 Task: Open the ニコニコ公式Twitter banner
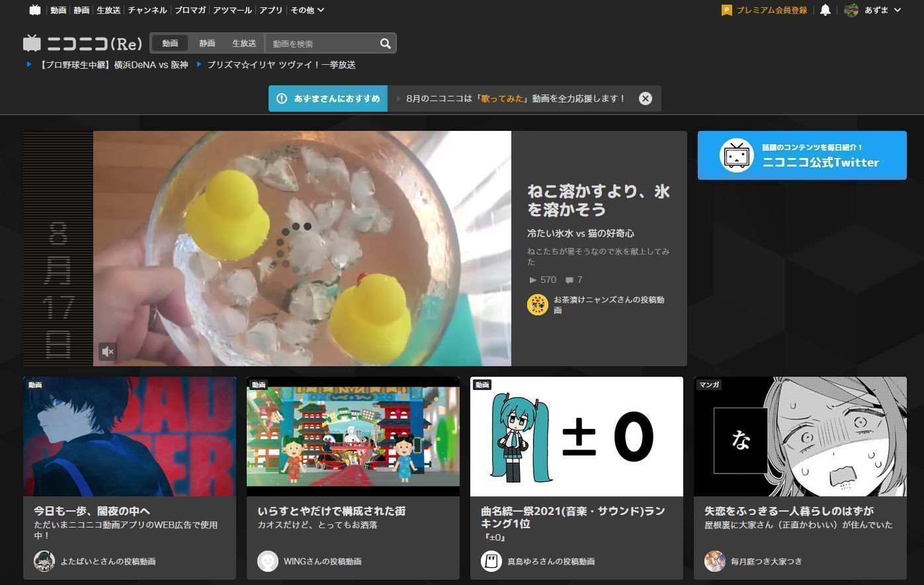tap(802, 155)
